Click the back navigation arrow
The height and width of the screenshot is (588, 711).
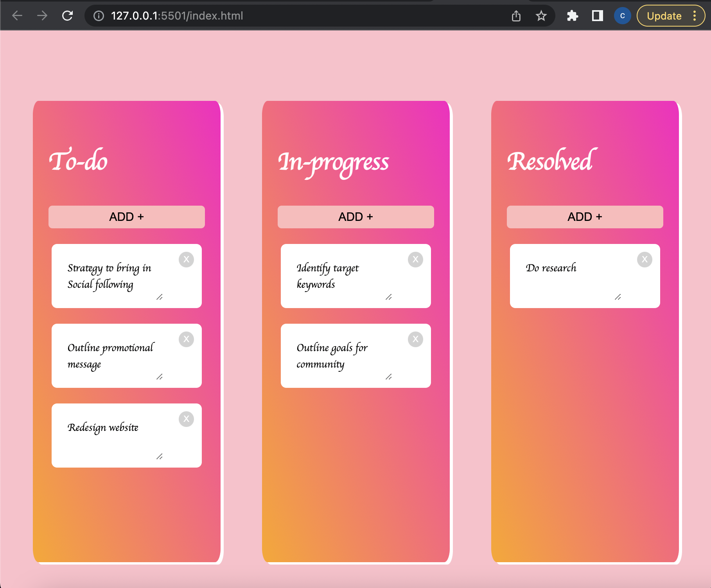pyautogui.click(x=16, y=16)
